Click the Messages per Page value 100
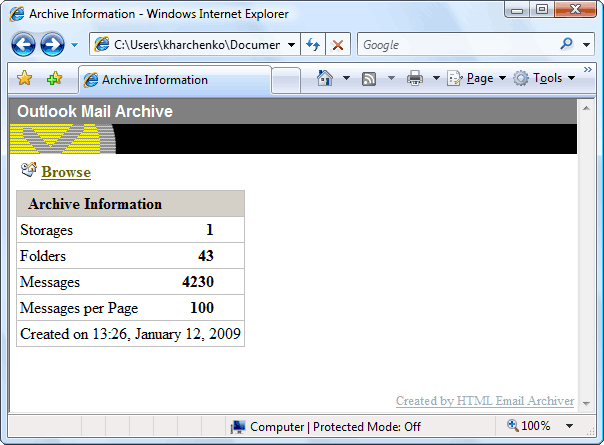This screenshot has width=604, height=445. 202,308
